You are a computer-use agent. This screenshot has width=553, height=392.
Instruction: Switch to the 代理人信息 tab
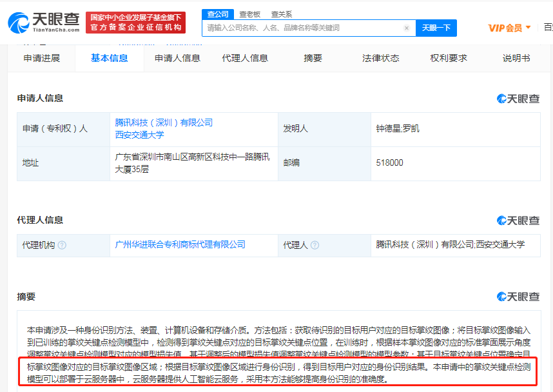click(x=245, y=58)
